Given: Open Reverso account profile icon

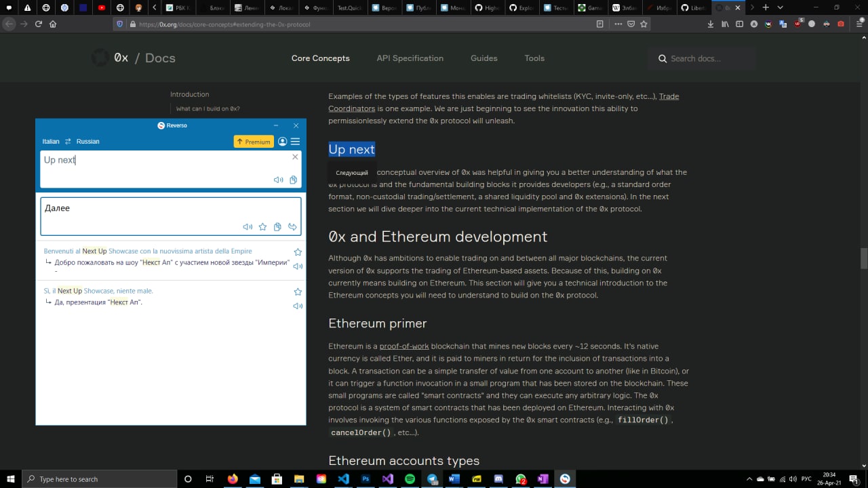Looking at the screenshot, I should point(283,142).
